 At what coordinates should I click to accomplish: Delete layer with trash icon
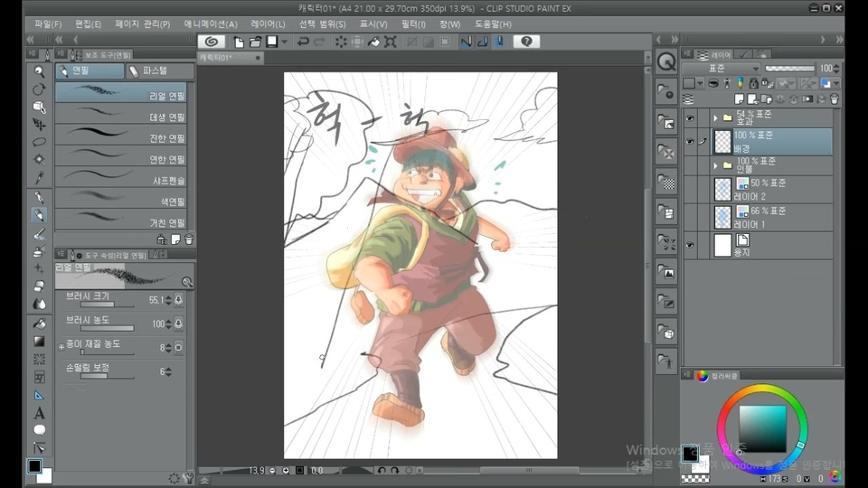(835, 99)
